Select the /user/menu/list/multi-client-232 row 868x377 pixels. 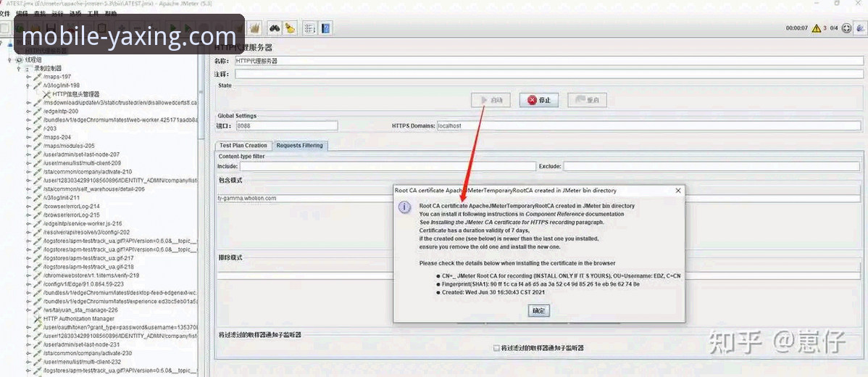(x=82, y=362)
